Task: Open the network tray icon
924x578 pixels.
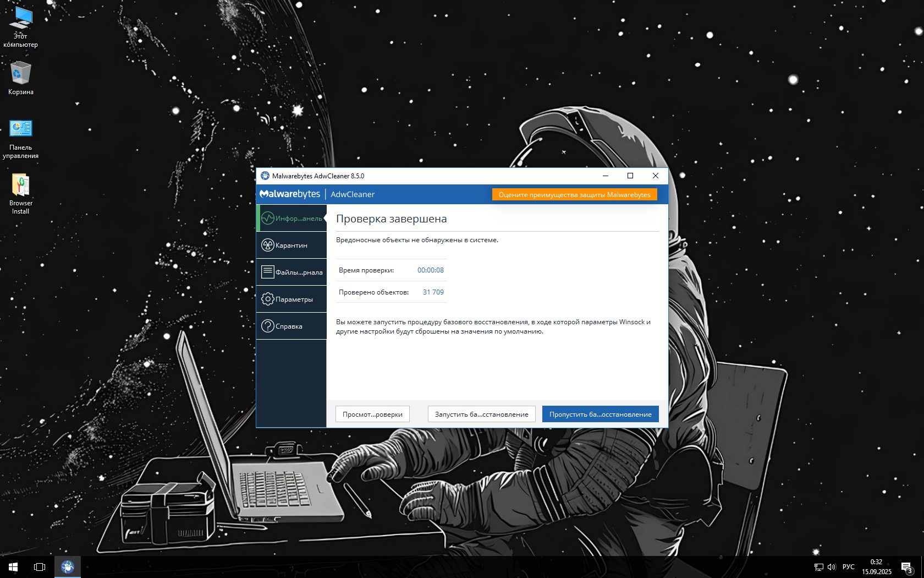Action: click(818, 567)
